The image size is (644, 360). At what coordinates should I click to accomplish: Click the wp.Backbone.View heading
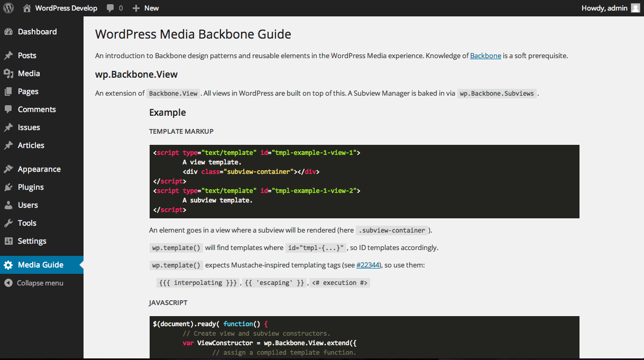[x=136, y=75]
